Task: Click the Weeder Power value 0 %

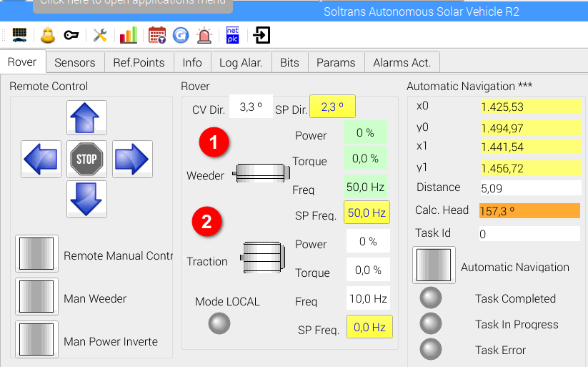Action: pos(365,132)
